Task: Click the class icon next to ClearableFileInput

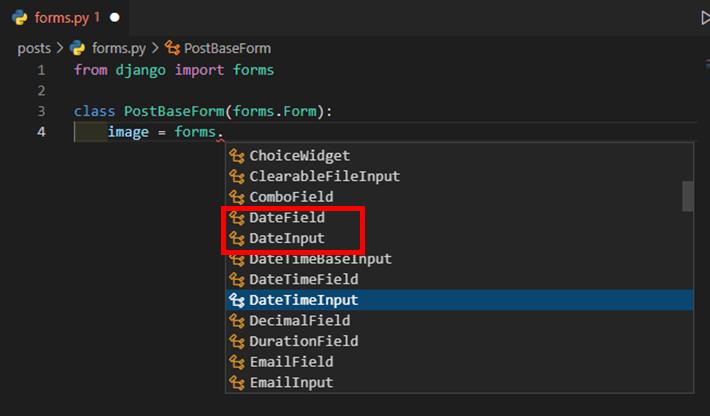Action: click(x=237, y=176)
